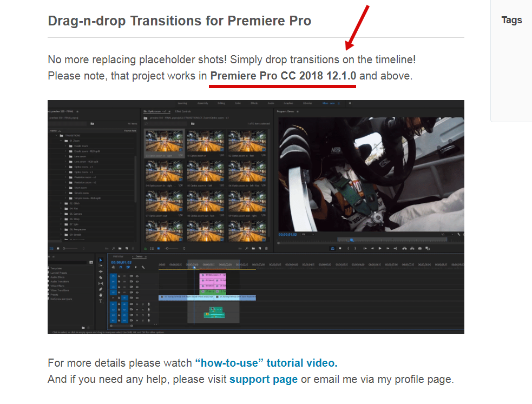The height and width of the screenshot is (404, 532).
Task: Toggle visibility eye for track V5
Action: 137,276
